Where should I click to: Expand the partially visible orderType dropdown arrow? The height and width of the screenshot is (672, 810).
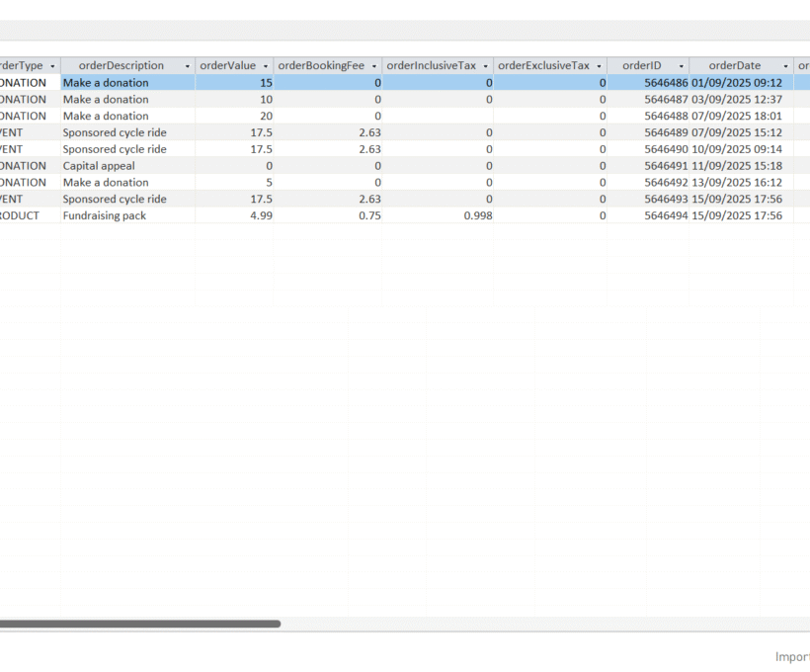pyautogui.click(x=52, y=66)
